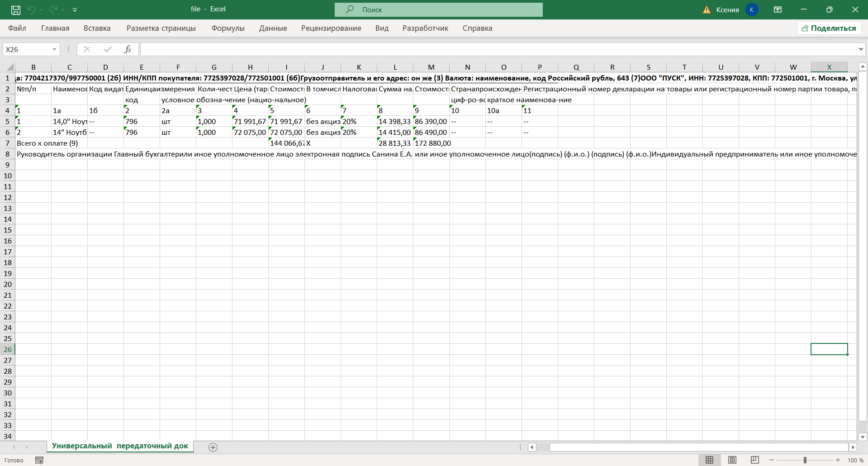
Task: Switch to Page Break Preview icon
Action: [x=754, y=460]
